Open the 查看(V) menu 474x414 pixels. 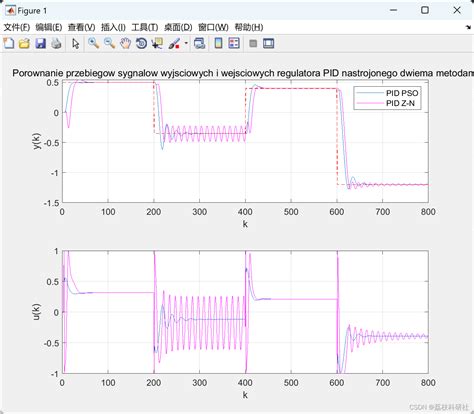[x=81, y=27]
